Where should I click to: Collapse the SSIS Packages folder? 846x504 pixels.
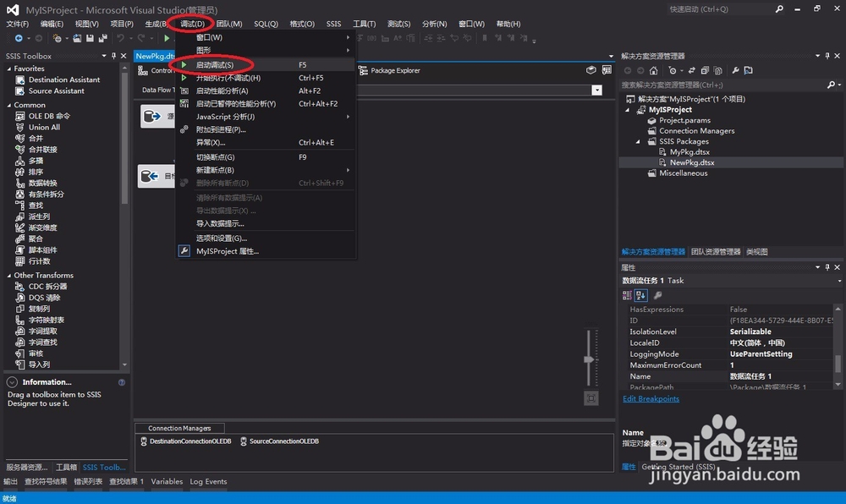coord(638,142)
